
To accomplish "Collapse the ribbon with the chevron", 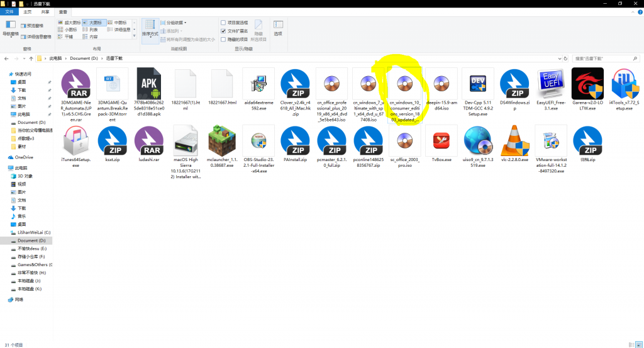I will pyautogui.click(x=633, y=13).
